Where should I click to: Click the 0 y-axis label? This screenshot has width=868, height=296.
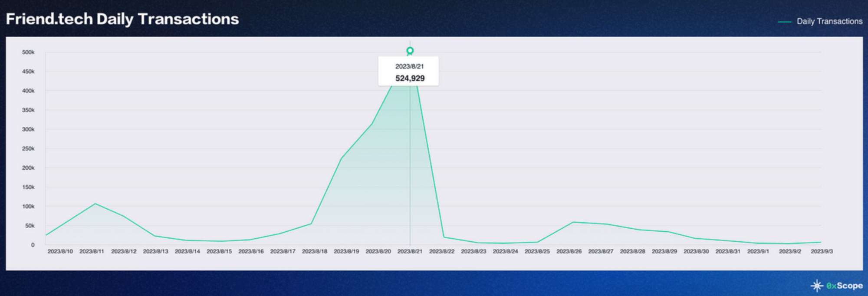click(x=33, y=245)
